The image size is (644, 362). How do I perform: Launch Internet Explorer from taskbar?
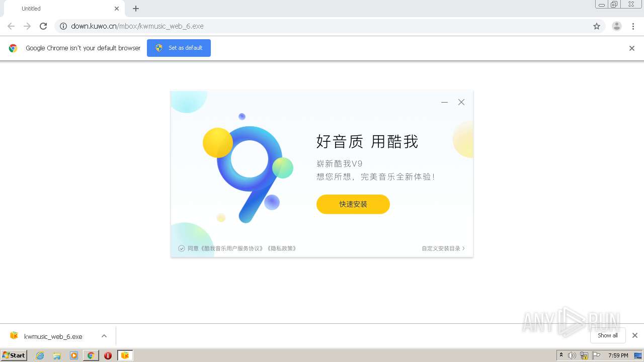pos(40,355)
